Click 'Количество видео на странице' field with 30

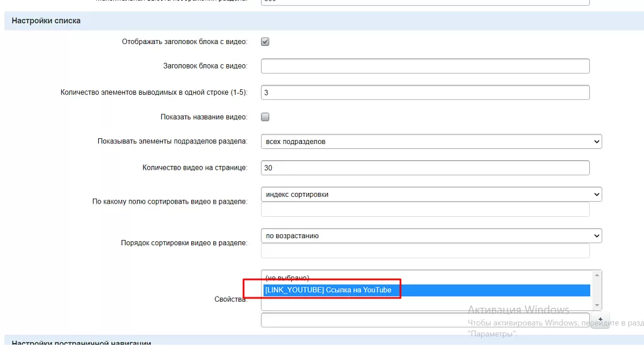pos(425,168)
